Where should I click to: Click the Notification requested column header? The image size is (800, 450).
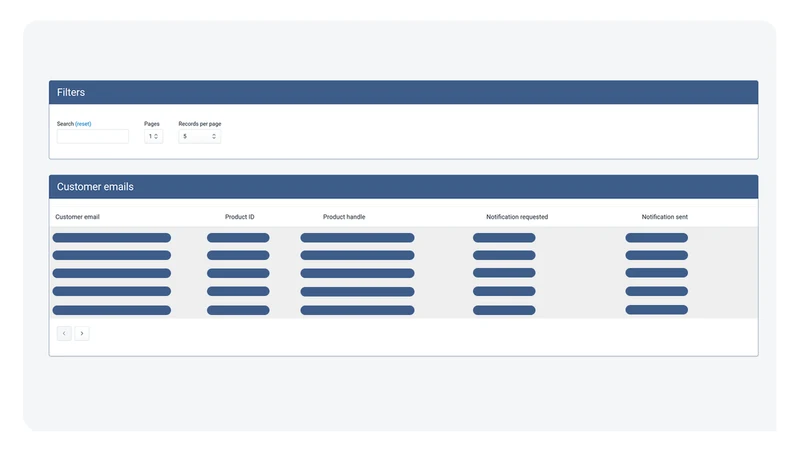[x=517, y=217]
